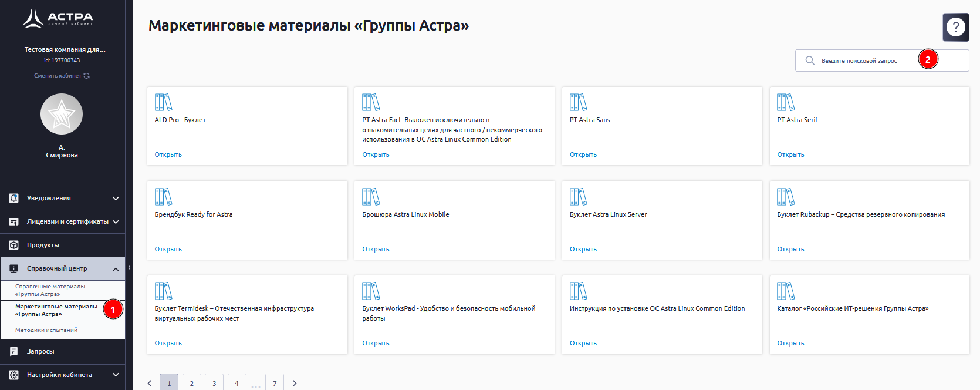This screenshot has height=390, width=980.
Task: Open the Брендбук Ready for Astra material
Action: coord(168,249)
